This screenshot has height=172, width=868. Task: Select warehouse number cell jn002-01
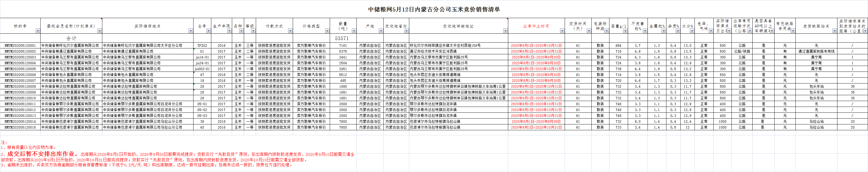pos(202,69)
